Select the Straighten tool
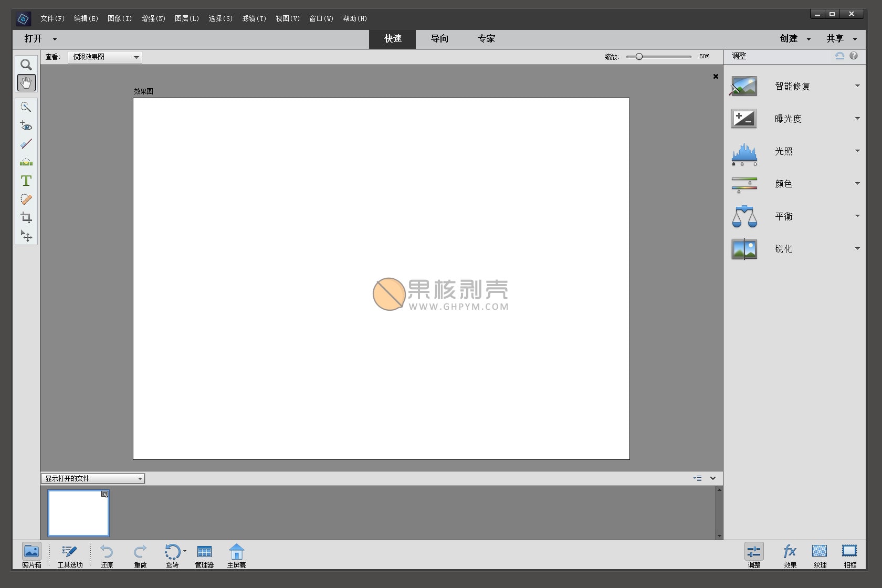The width and height of the screenshot is (882, 588). 26,162
